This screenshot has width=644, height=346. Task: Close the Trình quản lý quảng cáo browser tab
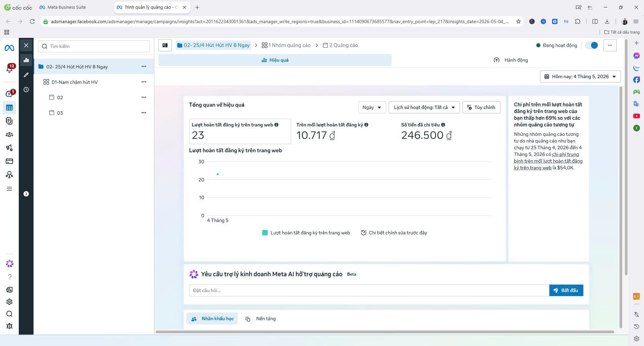click(x=184, y=7)
